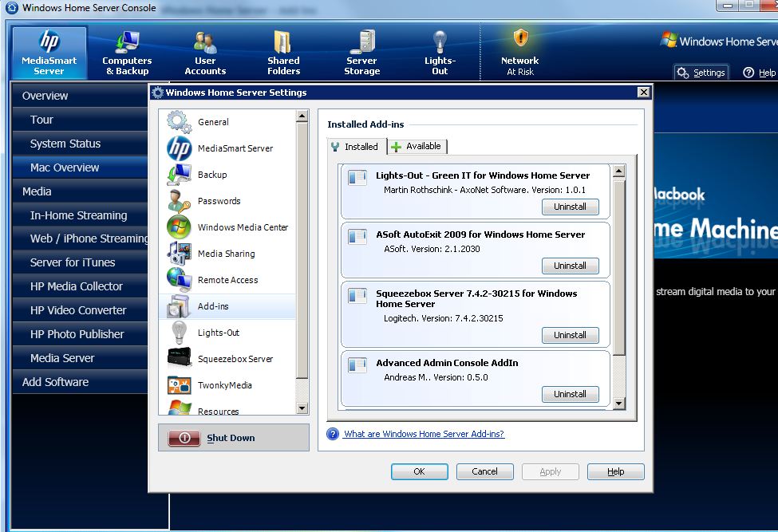Viewport: 778px width, 532px height.
Task: Open Computers & Backup section
Action: point(127,53)
